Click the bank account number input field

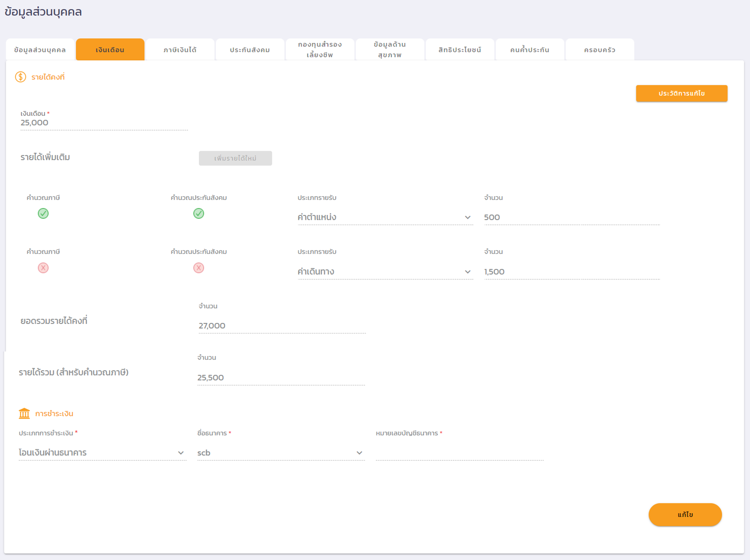click(x=459, y=453)
